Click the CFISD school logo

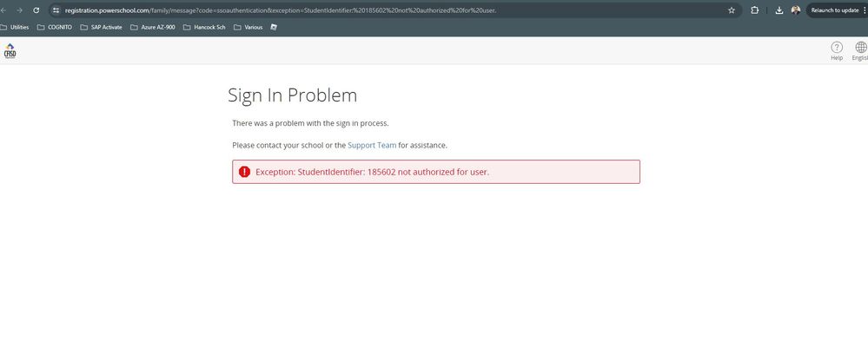[x=10, y=51]
